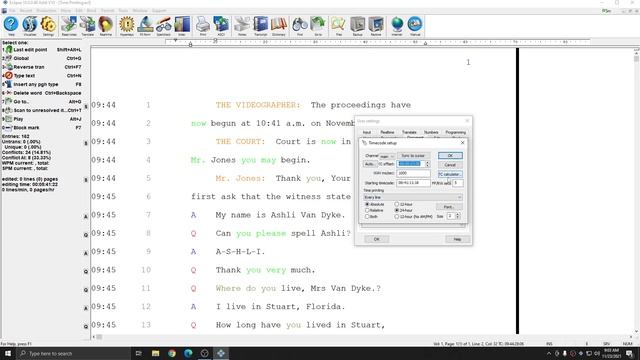This screenshot has width=640, height=360.
Task: Select Last edit point in side list
Action: (x=42, y=49)
